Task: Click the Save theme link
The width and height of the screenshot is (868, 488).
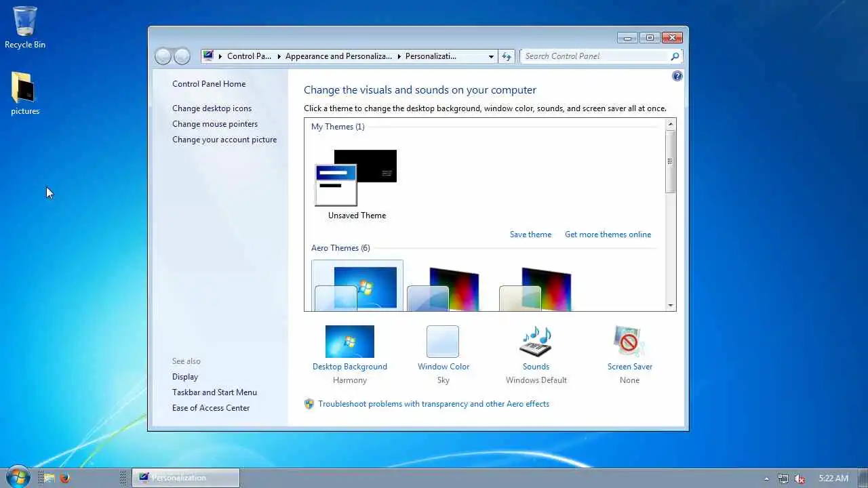Action: pos(530,235)
